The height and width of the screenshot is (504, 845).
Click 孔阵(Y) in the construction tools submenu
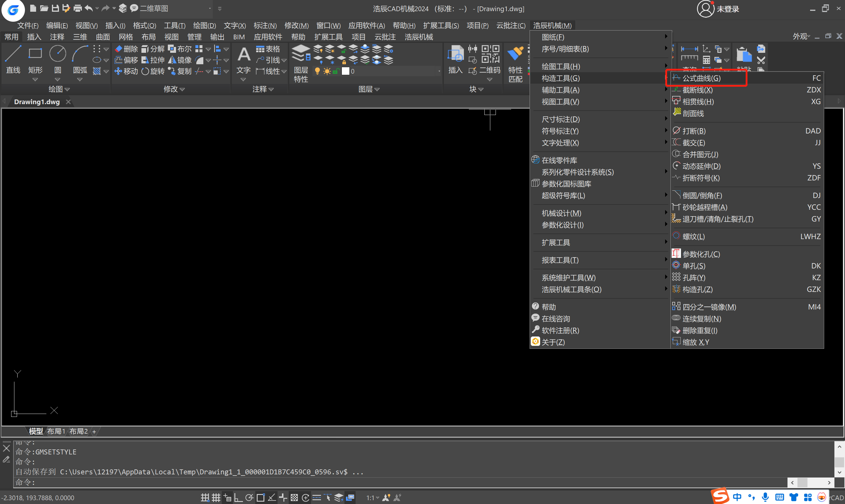(x=694, y=278)
